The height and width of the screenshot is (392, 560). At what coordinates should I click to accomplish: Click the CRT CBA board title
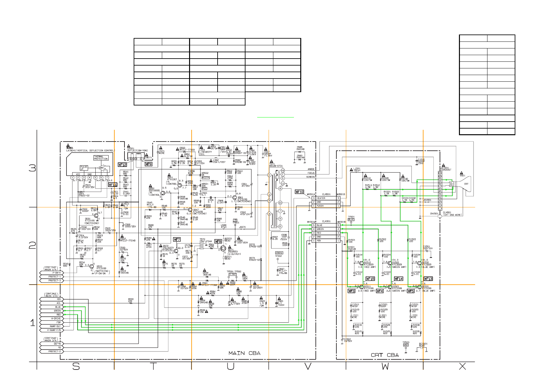(385, 355)
